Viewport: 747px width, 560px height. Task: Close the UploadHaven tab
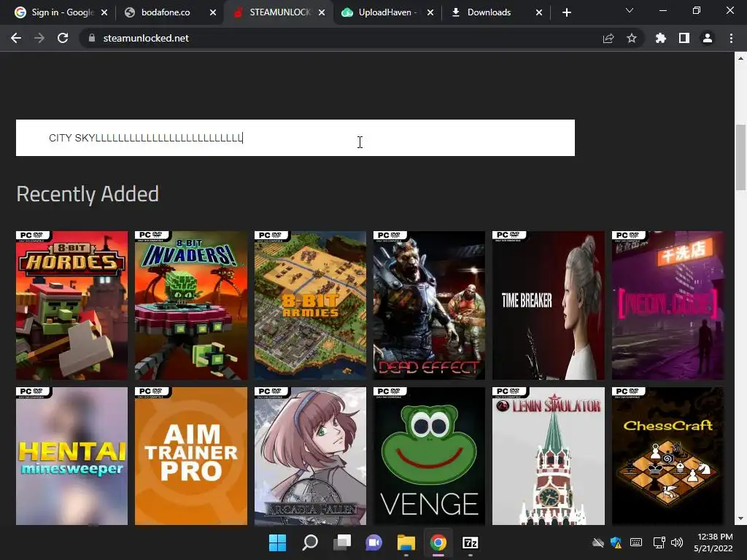tap(430, 12)
